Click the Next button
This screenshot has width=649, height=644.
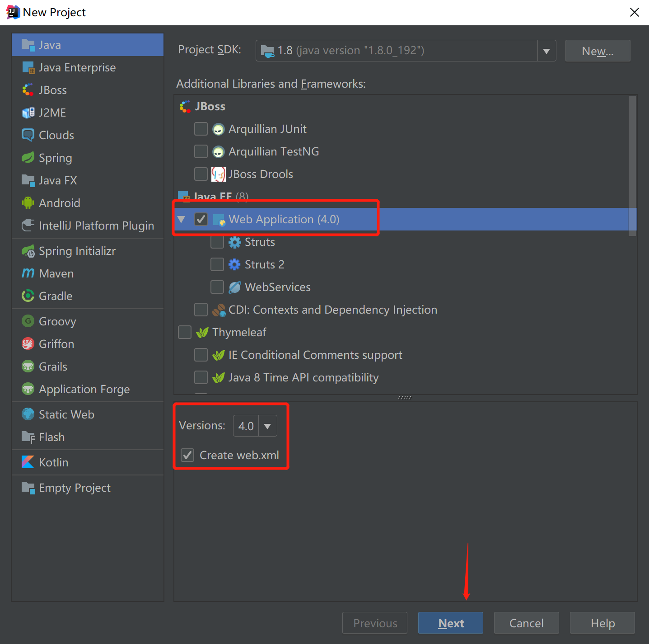[x=450, y=623]
